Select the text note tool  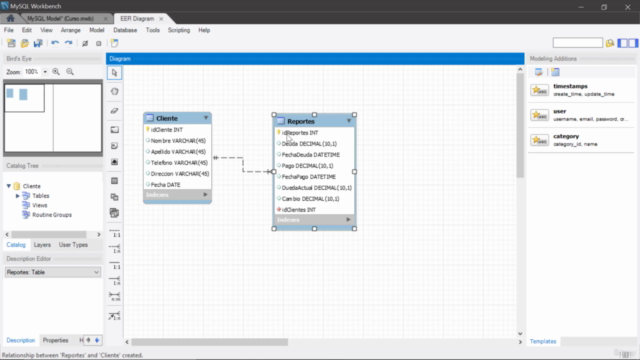point(114,146)
